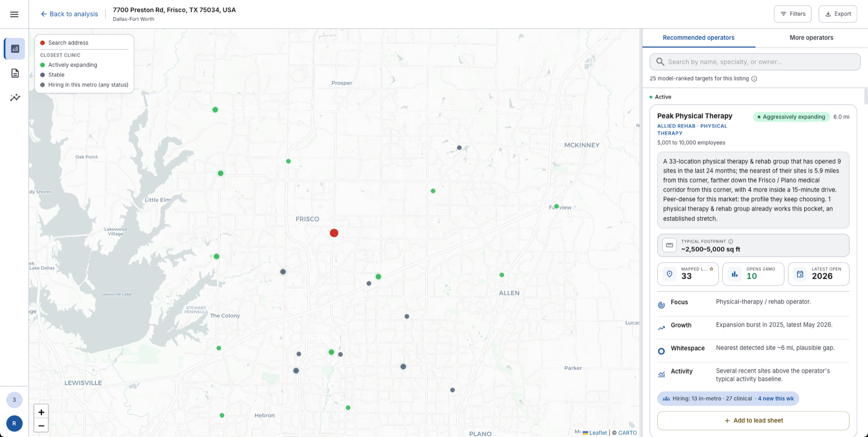Click the Typical Footprint info icon
The width and height of the screenshot is (868, 437).
coord(731,241)
